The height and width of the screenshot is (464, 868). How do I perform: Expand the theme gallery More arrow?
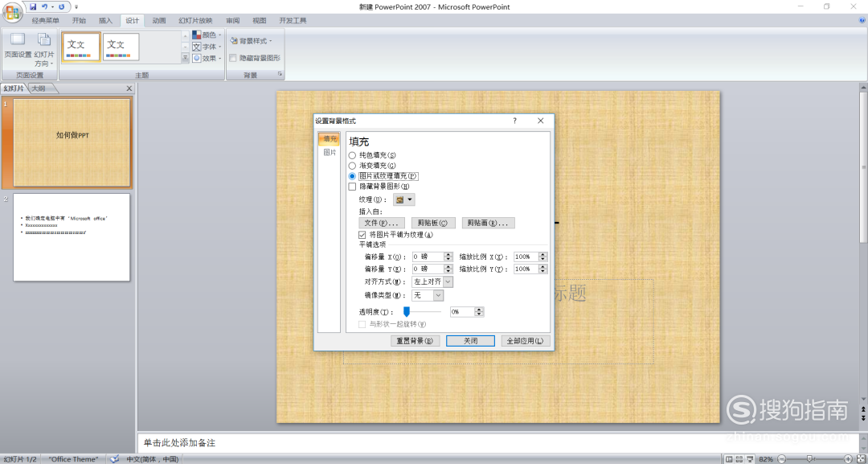(186, 58)
